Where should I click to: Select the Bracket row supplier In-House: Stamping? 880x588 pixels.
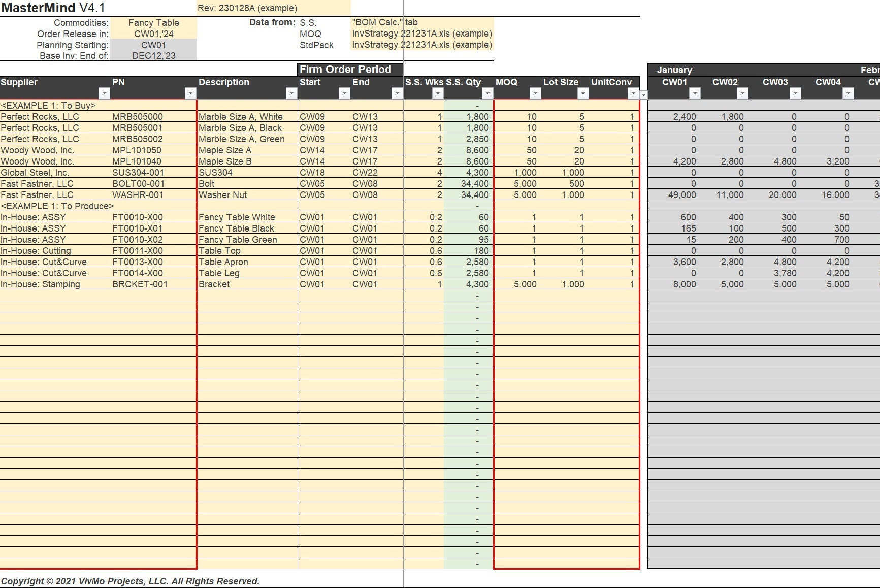[41, 284]
